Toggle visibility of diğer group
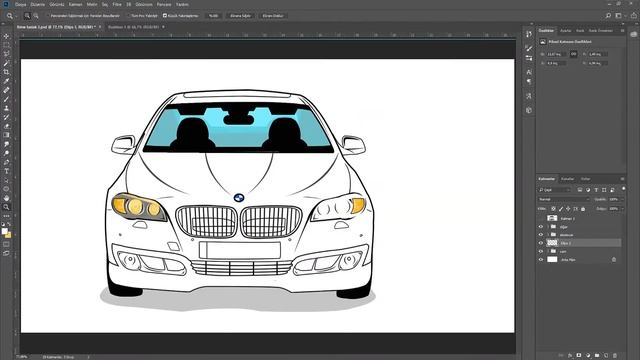 pos(541,227)
